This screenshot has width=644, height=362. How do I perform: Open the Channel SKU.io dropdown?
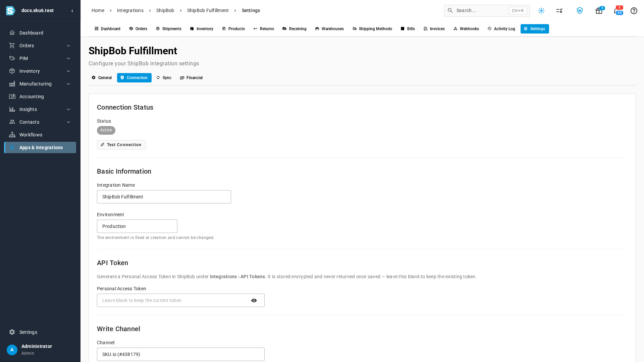pyautogui.click(x=181, y=354)
